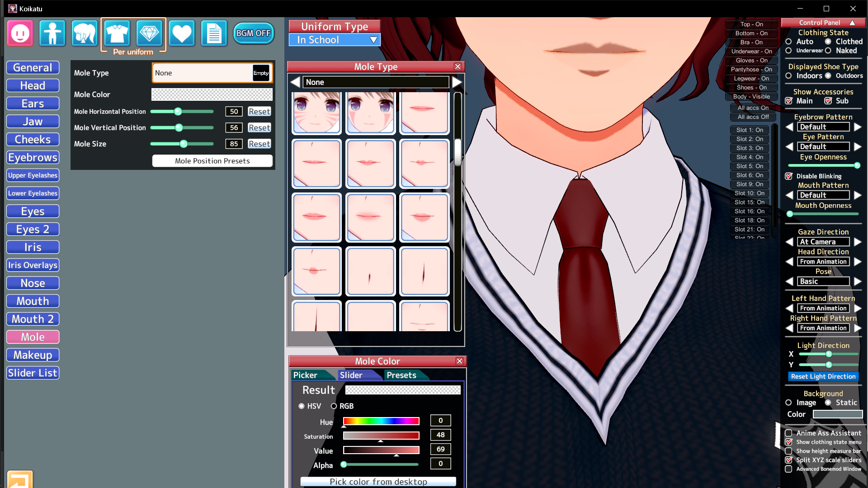Adjust the Hue slider bar
Screen dimensions: 868x488
381,421
